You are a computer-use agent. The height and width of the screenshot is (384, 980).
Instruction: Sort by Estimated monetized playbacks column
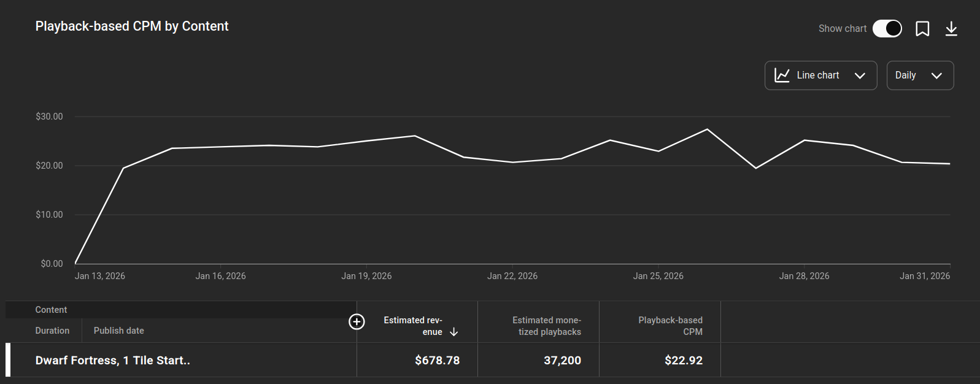pyautogui.click(x=546, y=326)
